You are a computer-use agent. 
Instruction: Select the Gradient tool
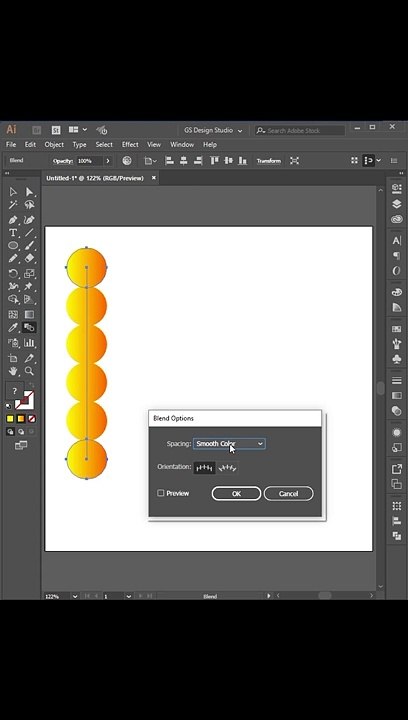pos(29,315)
